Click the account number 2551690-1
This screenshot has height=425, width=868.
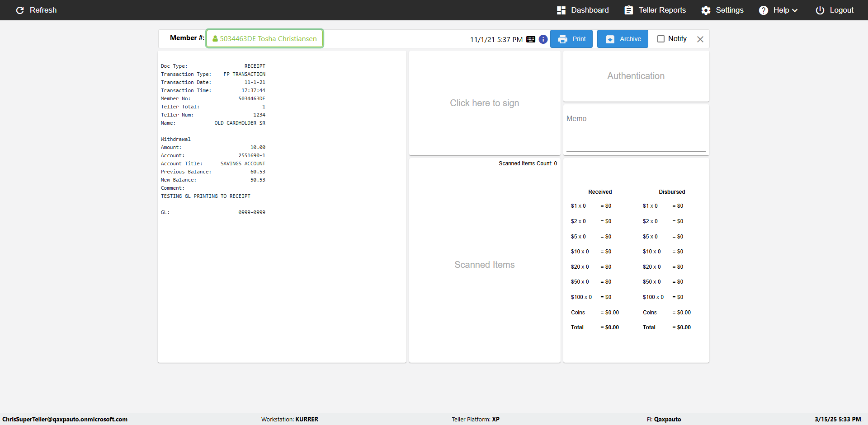[x=252, y=155]
